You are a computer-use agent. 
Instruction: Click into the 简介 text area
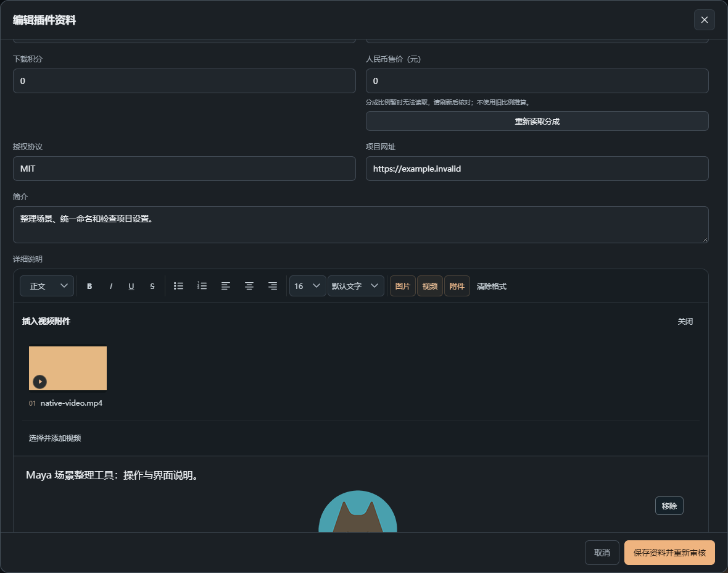pyautogui.click(x=361, y=225)
